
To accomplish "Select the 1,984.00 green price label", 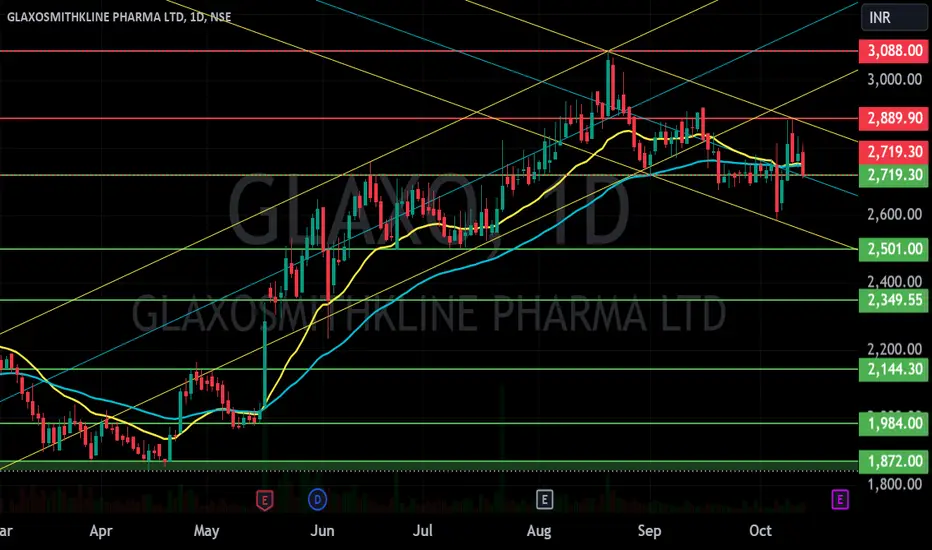I will pyautogui.click(x=894, y=423).
